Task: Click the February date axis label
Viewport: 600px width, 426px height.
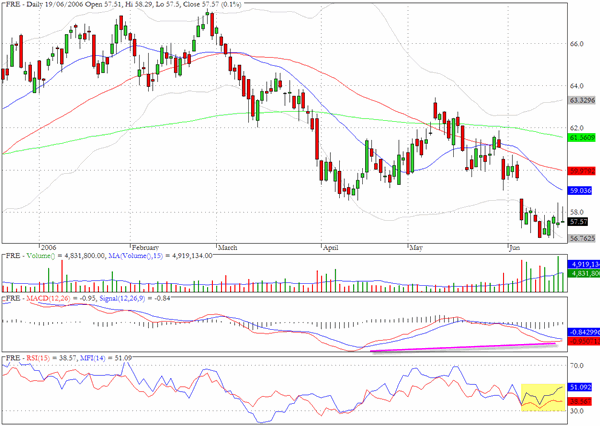Action: [145, 248]
